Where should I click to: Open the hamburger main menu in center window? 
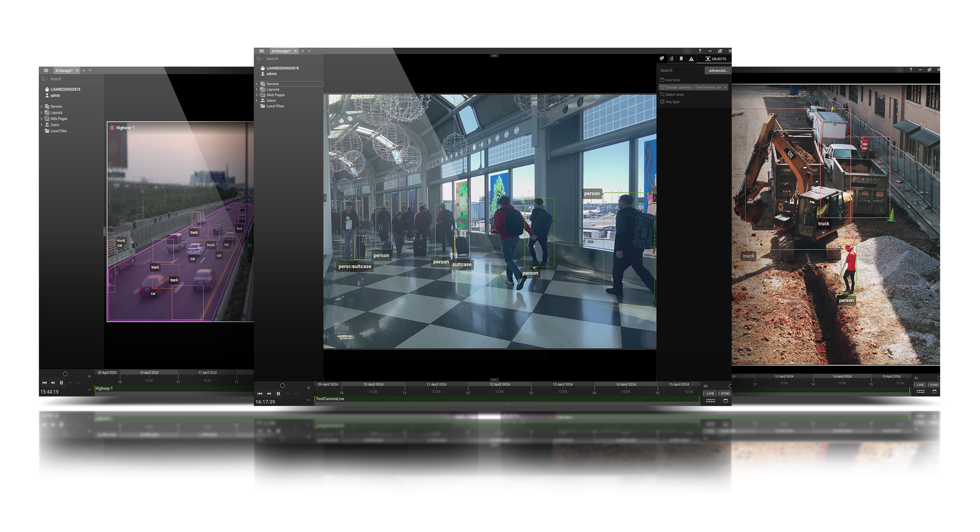pyautogui.click(x=261, y=51)
